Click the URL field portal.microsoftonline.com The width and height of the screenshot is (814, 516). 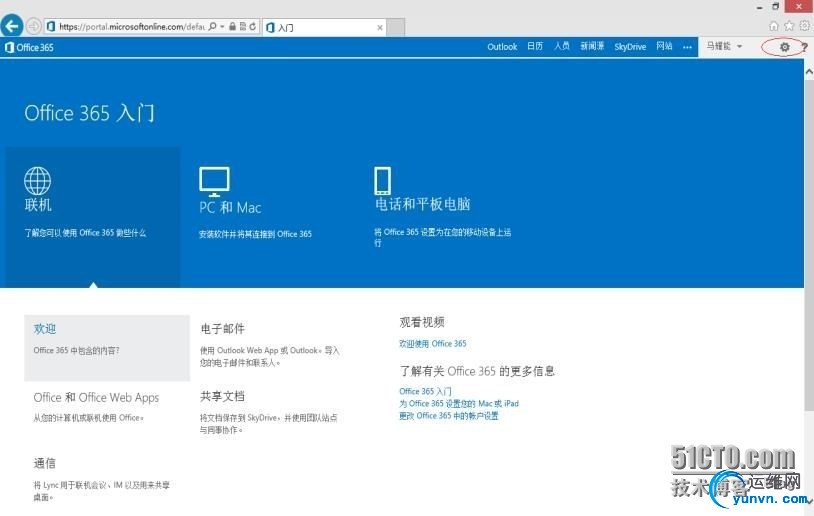pyautogui.click(x=131, y=26)
